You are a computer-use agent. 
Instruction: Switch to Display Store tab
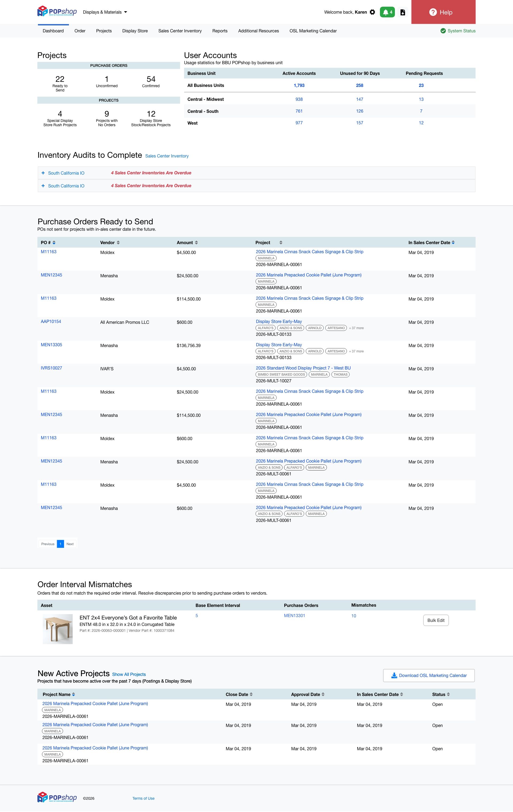135,31
